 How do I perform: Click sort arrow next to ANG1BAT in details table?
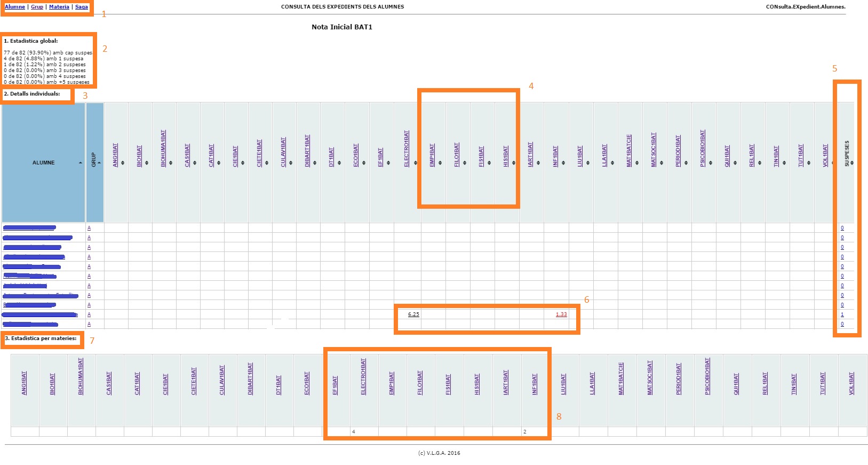coord(123,163)
